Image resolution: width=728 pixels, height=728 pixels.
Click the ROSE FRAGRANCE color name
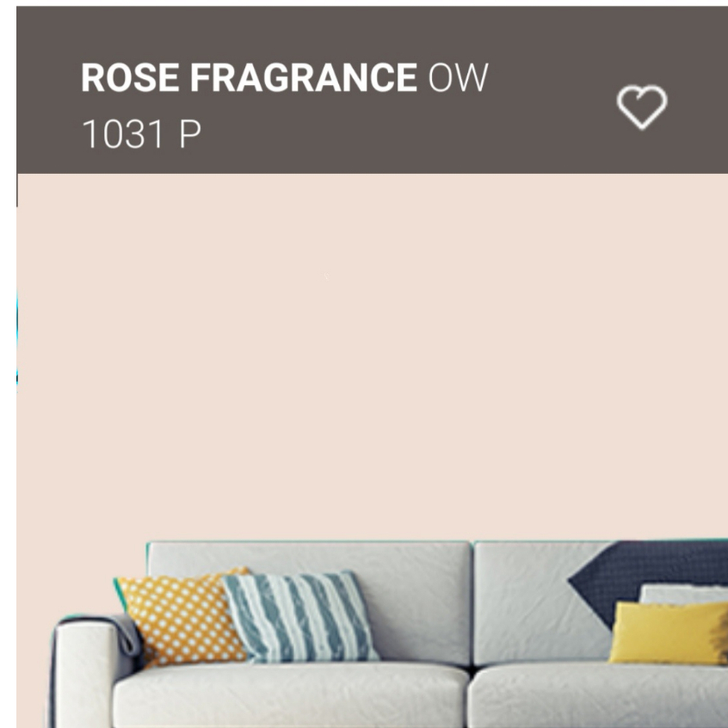coord(249,77)
